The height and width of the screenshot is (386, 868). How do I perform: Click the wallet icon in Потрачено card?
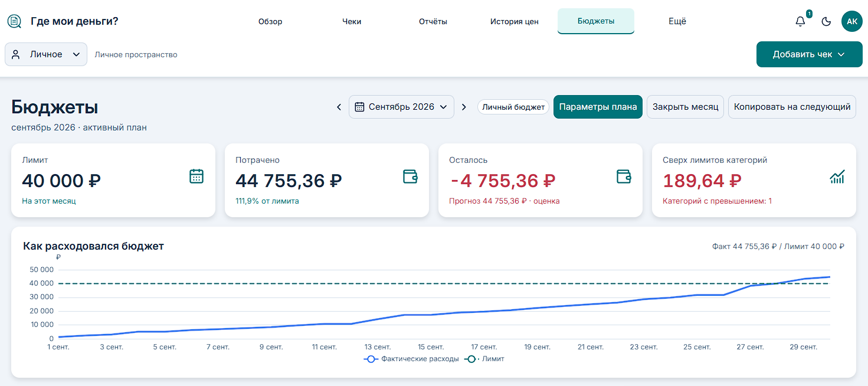point(410,176)
